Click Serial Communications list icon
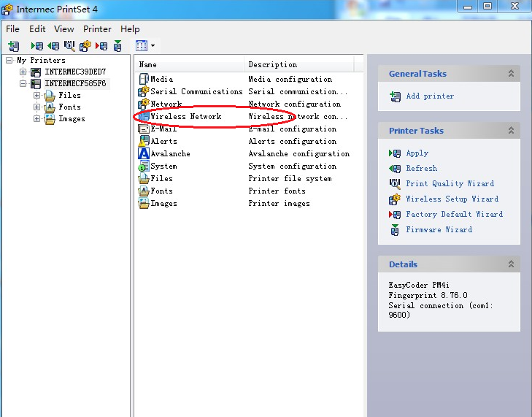This screenshot has height=417, width=532. pos(144,92)
